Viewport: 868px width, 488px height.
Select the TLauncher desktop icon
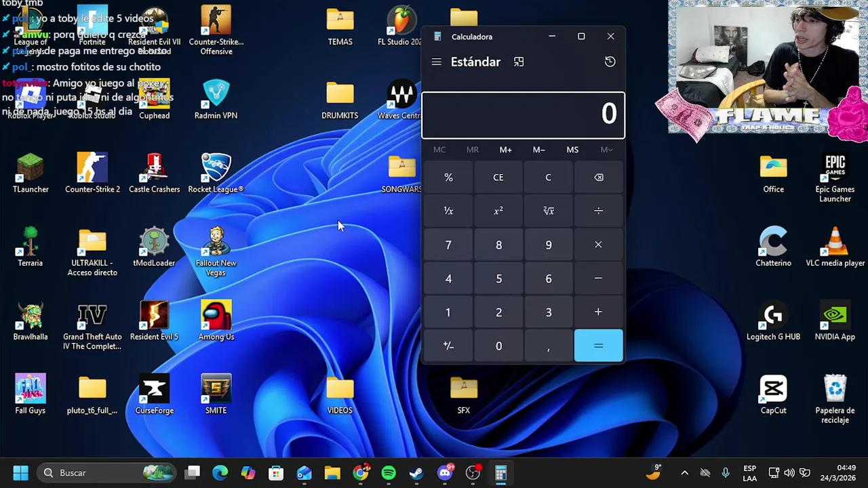tap(31, 174)
